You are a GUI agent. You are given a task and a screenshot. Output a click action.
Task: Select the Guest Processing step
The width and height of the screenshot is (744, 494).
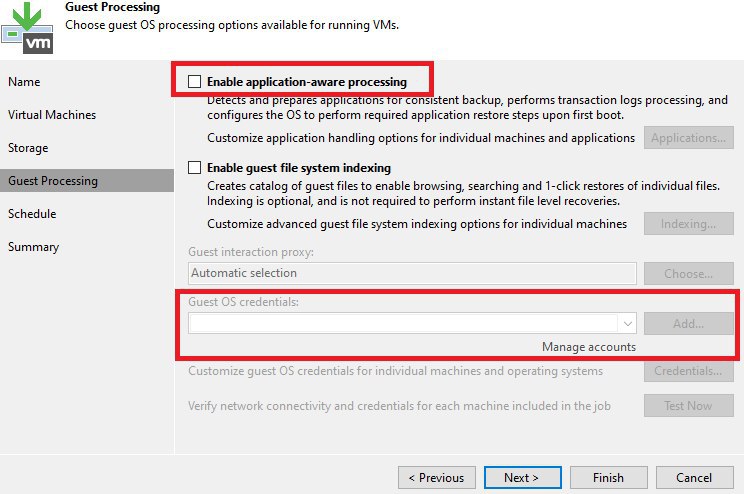point(53,181)
